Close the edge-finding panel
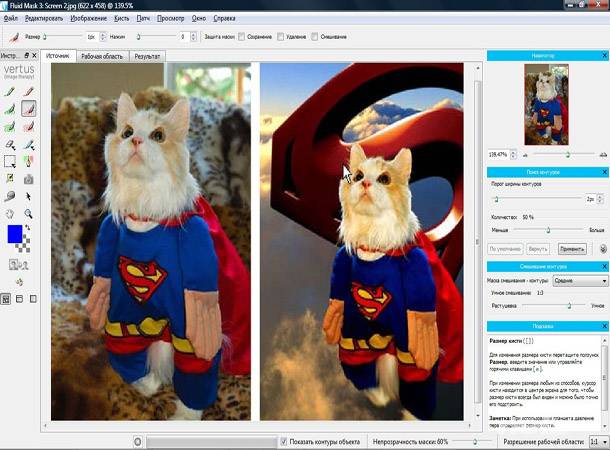This screenshot has height=450, width=610. pyautogui.click(x=605, y=172)
